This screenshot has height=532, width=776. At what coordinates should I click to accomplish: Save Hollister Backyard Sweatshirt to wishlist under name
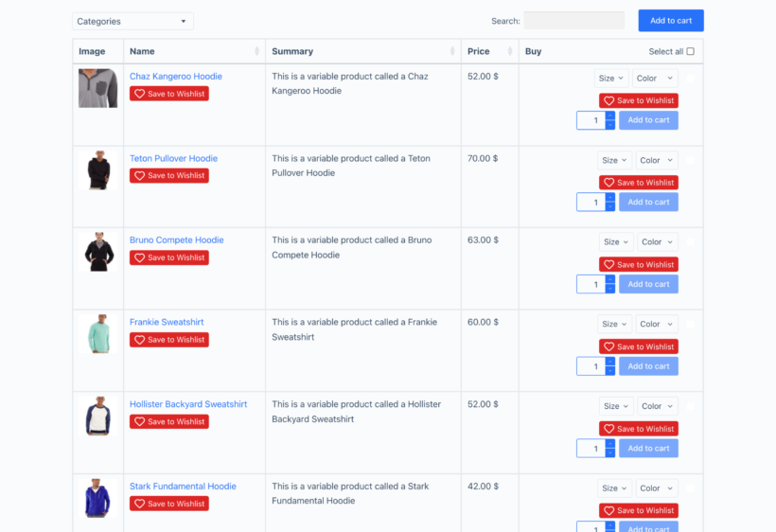(x=169, y=421)
